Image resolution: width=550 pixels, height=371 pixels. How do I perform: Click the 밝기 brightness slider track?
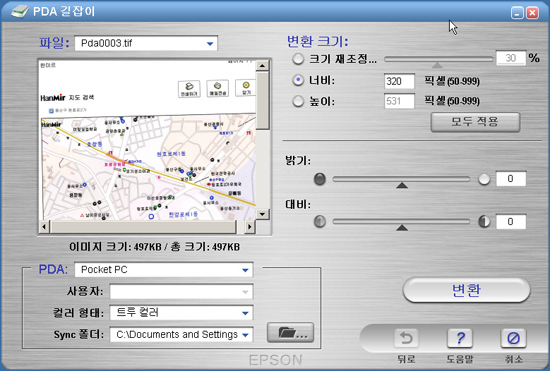click(x=401, y=179)
